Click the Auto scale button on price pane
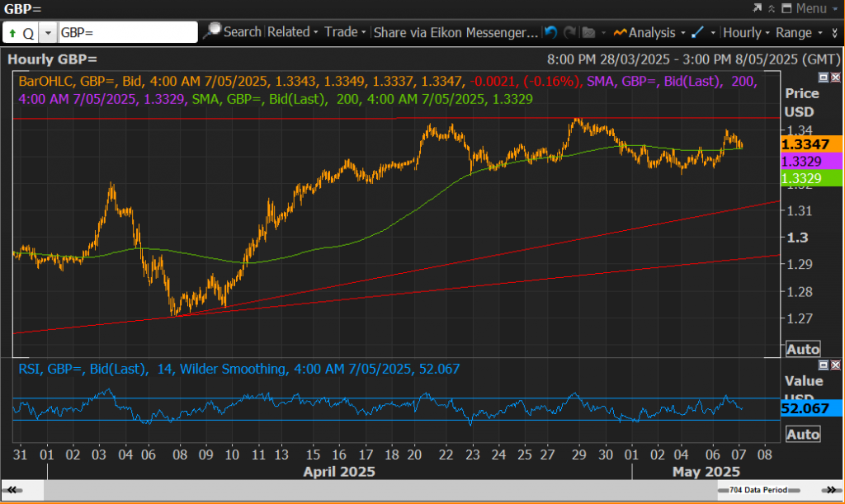This screenshot has width=845, height=504. [x=802, y=349]
